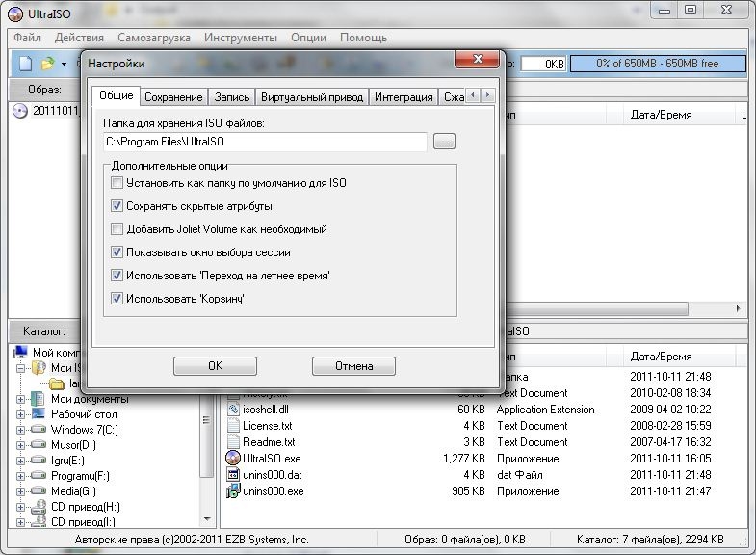This screenshot has width=756, height=555.
Task: Expand the Musor(D:) drive node
Action: [x=20, y=445]
